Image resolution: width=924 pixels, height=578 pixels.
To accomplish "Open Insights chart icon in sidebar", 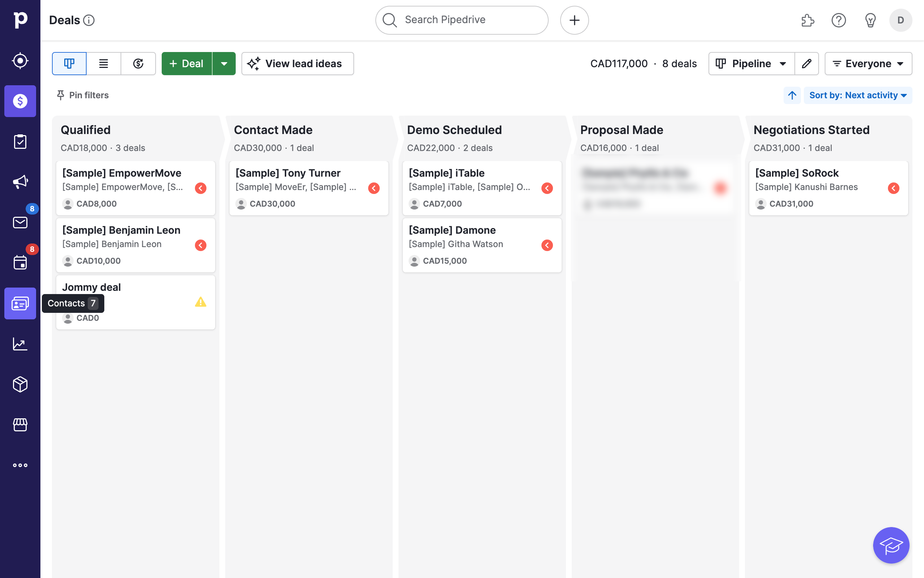I will click(x=20, y=344).
